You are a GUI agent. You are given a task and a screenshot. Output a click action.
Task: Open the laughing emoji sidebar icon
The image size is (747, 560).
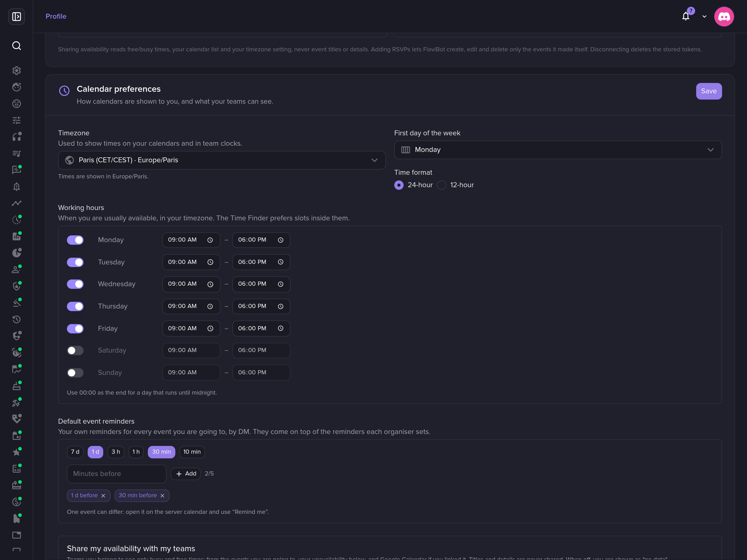(17, 104)
